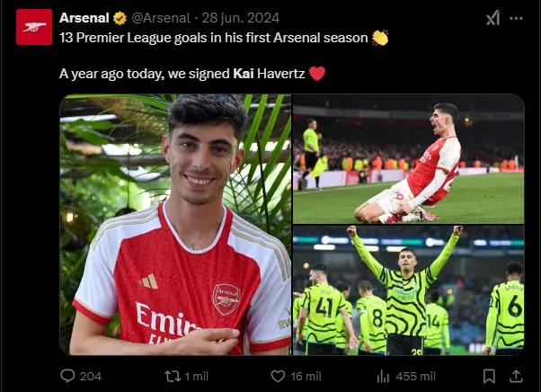Open the Arsenal display name link
Image resolution: width=541 pixels, height=392 pixels.
84,18
